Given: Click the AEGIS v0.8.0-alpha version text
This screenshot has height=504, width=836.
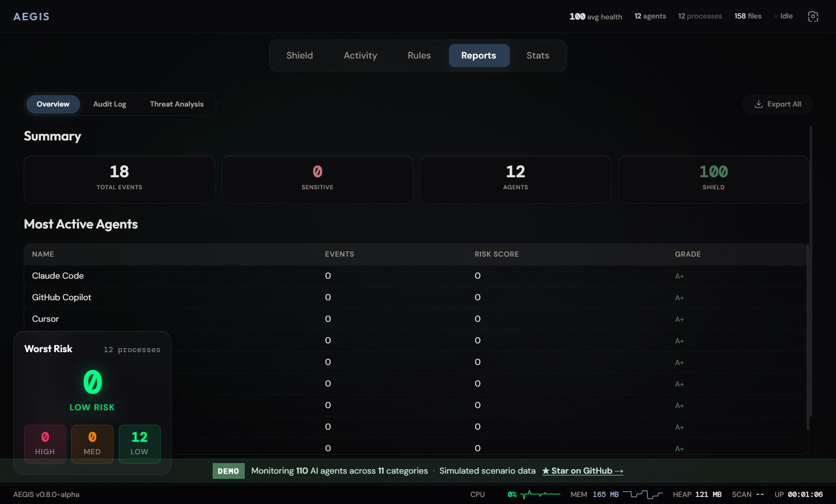Looking at the screenshot, I should (46, 494).
